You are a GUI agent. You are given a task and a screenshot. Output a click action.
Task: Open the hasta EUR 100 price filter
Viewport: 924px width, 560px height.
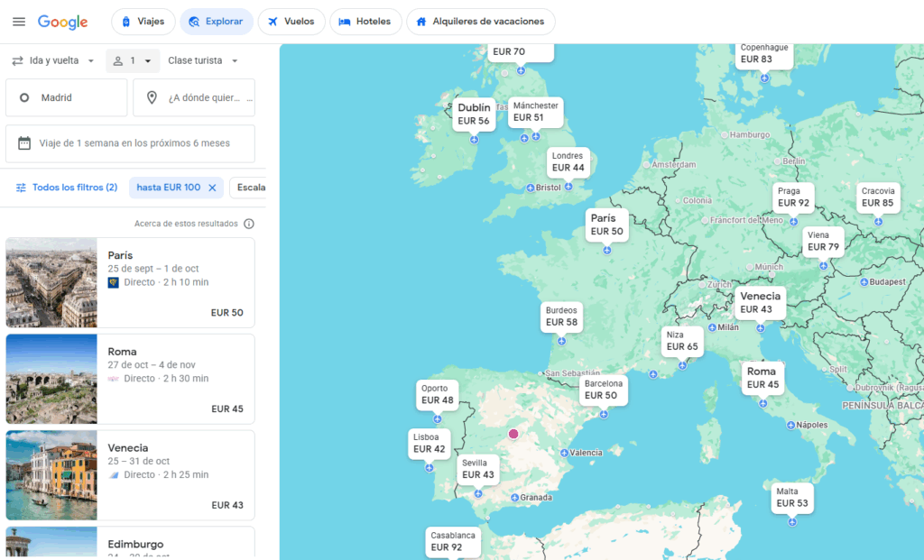click(169, 188)
